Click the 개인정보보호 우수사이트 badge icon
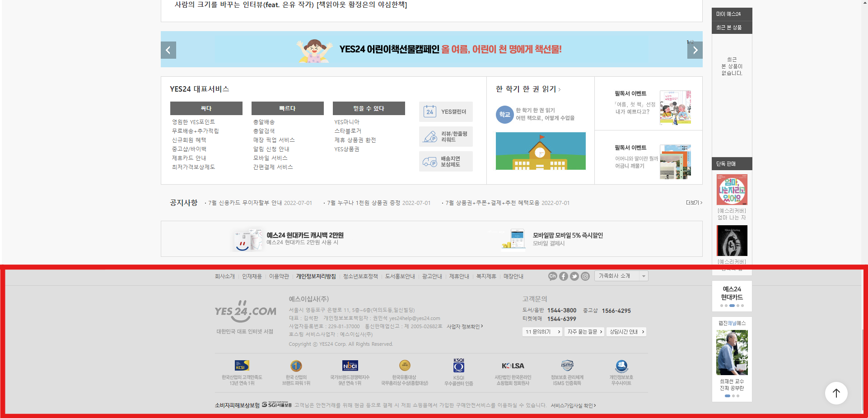The image size is (868, 418). tap(621, 366)
